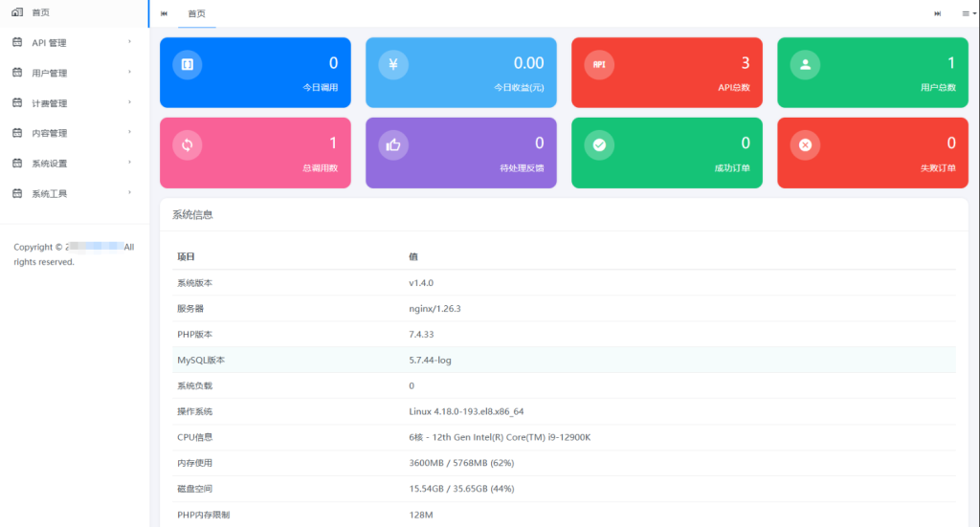Open 内容管理 in the sidebar
The height and width of the screenshot is (527, 980).
tap(50, 133)
